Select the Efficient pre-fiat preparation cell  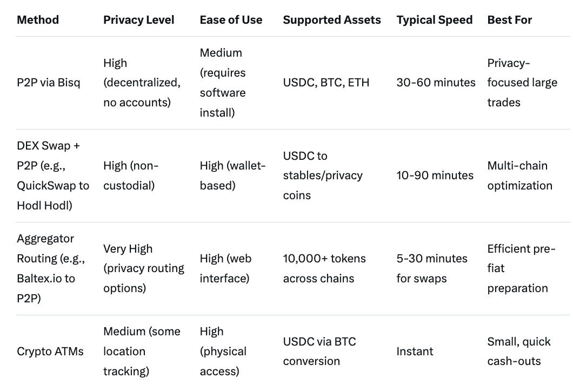point(521,268)
